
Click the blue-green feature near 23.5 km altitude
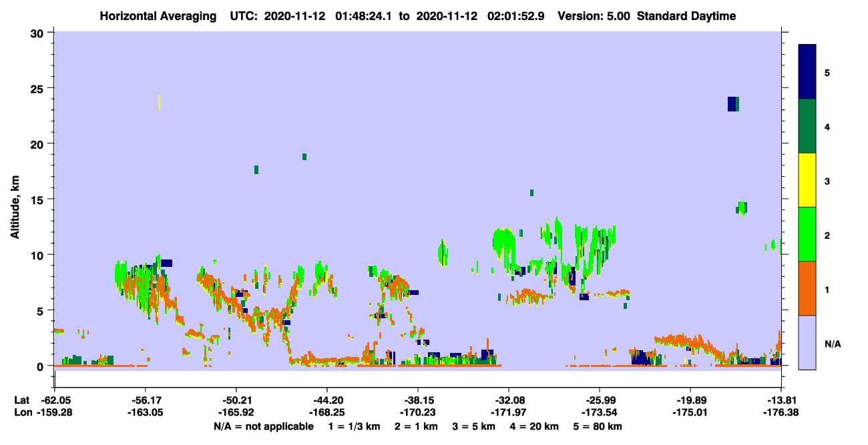coord(733,103)
